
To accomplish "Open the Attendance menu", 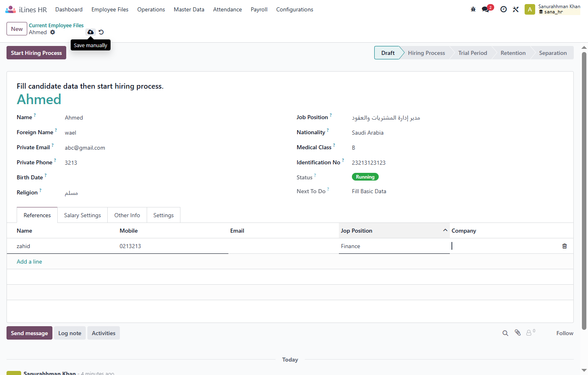I will (228, 9).
